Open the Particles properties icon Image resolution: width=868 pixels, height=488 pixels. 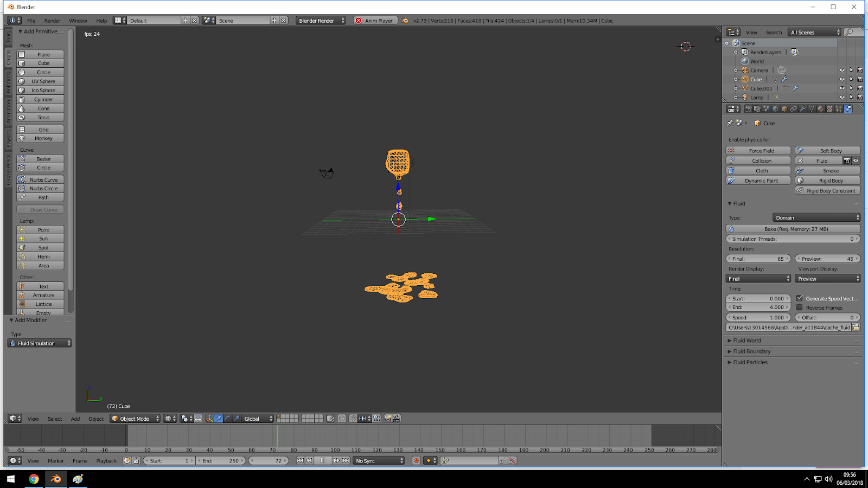839,108
